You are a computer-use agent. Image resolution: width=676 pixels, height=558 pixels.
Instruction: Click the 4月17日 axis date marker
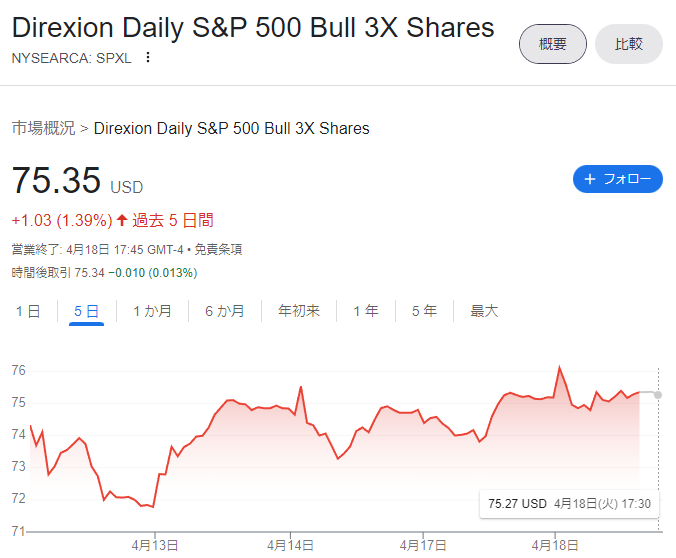tap(422, 545)
